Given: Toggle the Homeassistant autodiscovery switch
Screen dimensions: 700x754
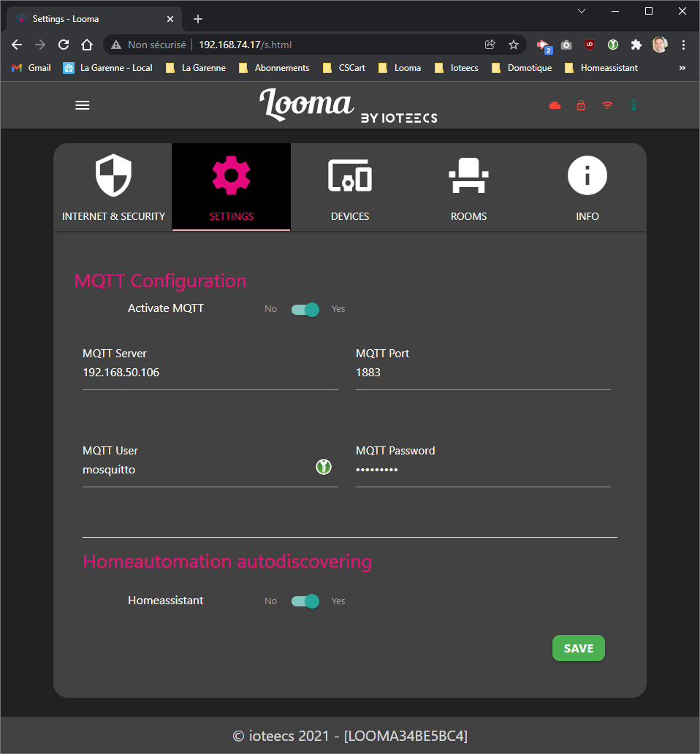Looking at the screenshot, I should [305, 601].
